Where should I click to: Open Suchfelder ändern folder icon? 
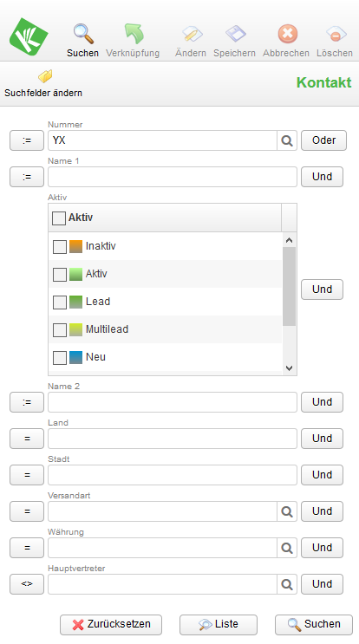(x=45, y=76)
